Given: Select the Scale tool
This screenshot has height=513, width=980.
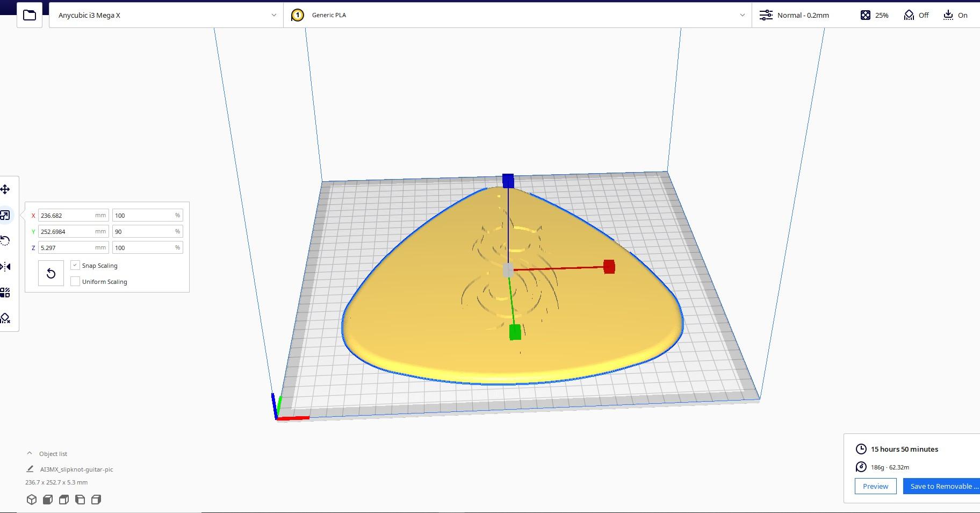Looking at the screenshot, I should tap(5, 215).
